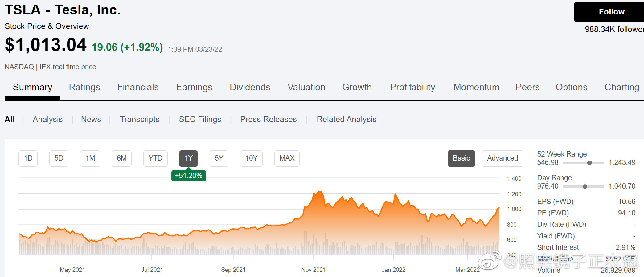Click the TSLA - Tesla, Inc. heading

click(63, 10)
